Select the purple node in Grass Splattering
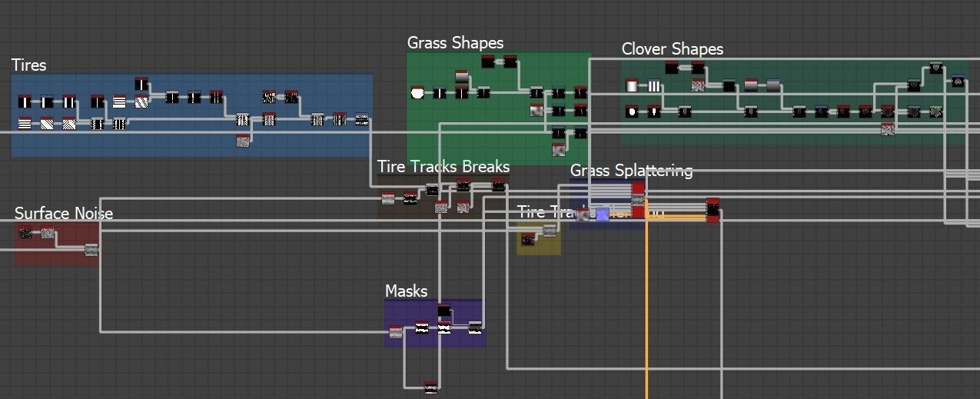Image resolution: width=980 pixels, height=399 pixels. [x=603, y=214]
